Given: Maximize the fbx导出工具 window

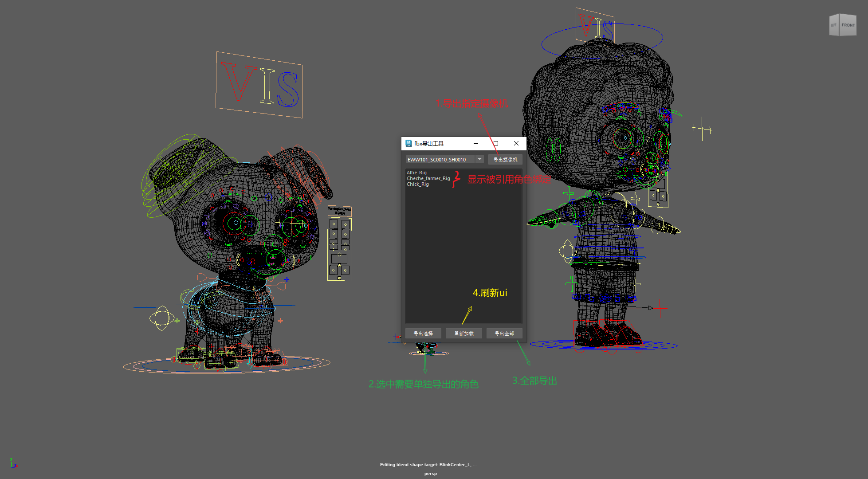Looking at the screenshot, I should coord(496,143).
